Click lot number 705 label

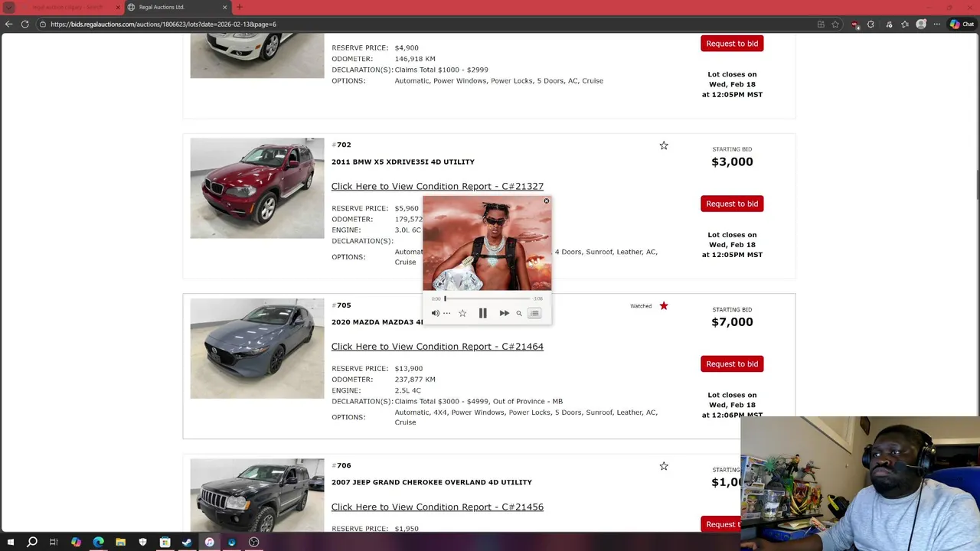(x=341, y=305)
